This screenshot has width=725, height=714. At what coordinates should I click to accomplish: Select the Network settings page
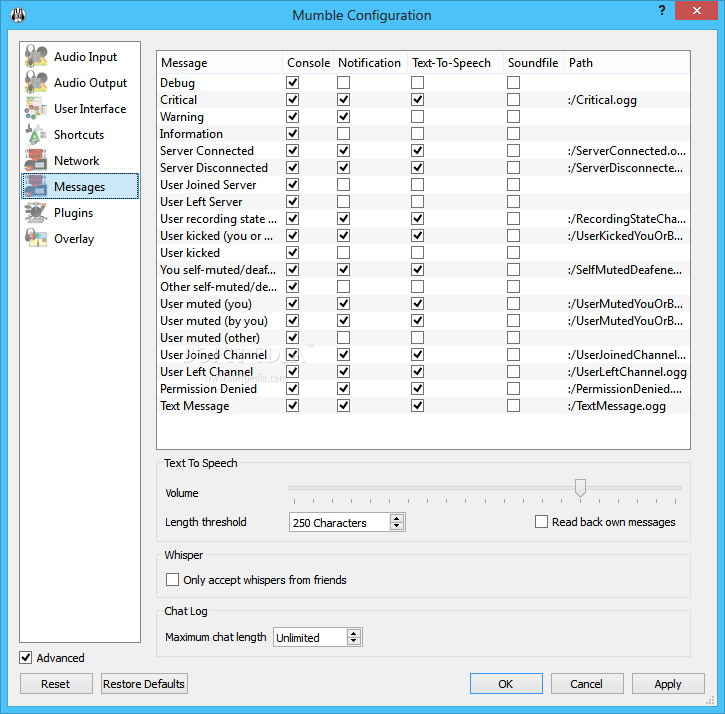point(80,160)
